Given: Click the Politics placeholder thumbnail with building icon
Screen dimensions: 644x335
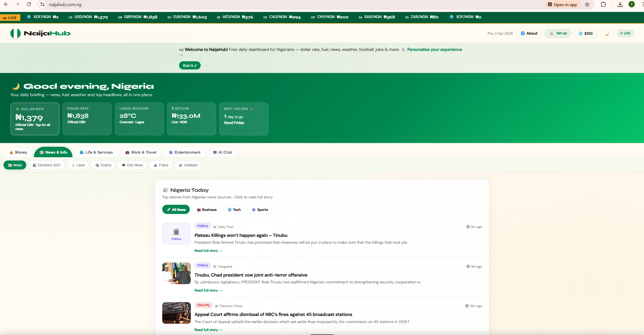Looking at the screenshot, I should (177, 234).
